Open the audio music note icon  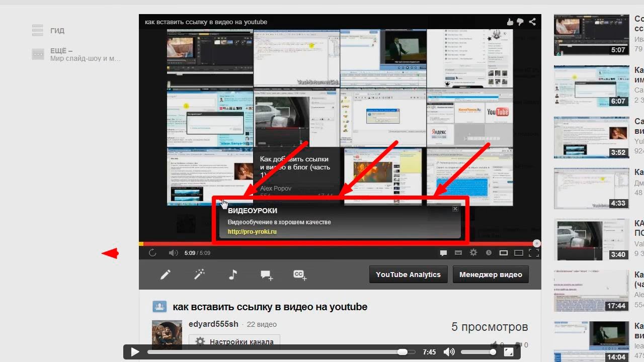coord(232,275)
